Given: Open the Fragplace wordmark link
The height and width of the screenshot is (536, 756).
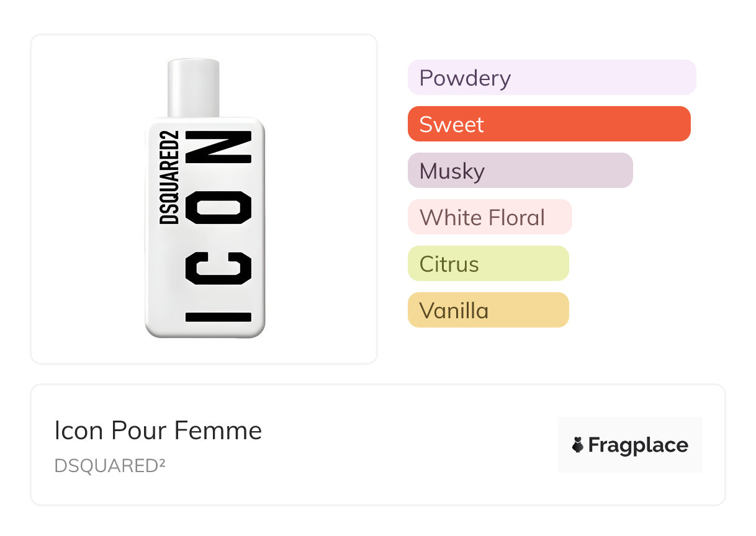Looking at the screenshot, I should pos(638,445).
